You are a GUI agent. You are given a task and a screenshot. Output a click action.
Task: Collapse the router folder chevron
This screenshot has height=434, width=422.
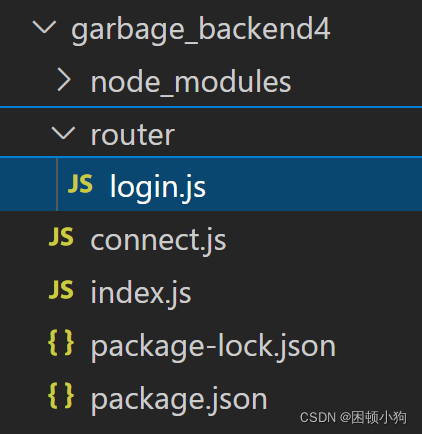[x=63, y=133]
